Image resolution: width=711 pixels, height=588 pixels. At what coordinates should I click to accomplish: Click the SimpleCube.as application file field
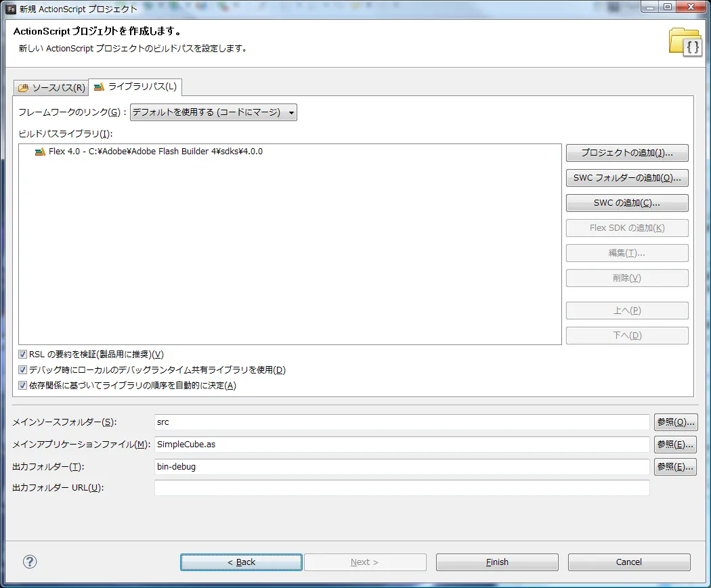point(402,445)
